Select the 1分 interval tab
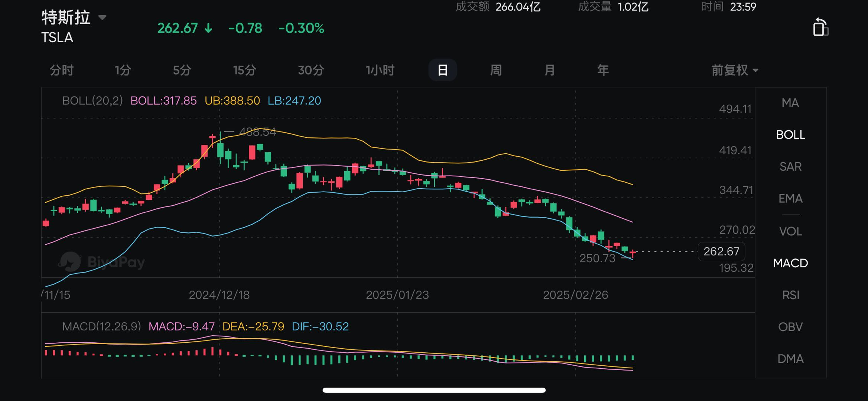This screenshot has height=401, width=868. (x=123, y=70)
